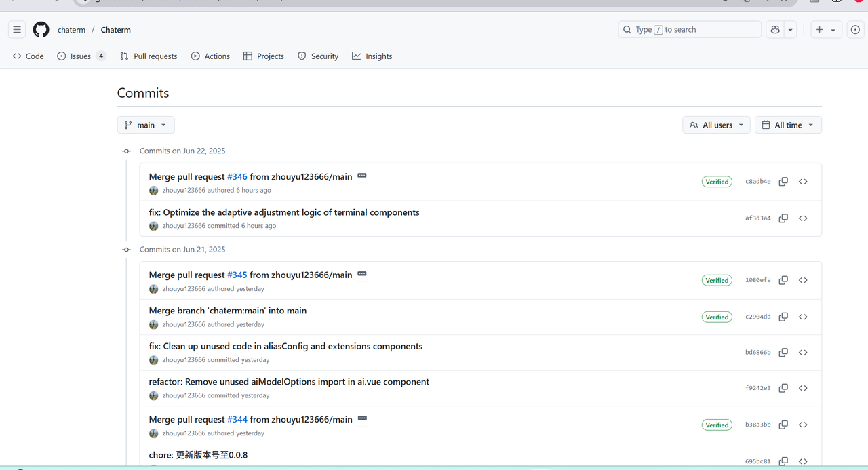Browse repository at commit c2904dd
Viewport: 868px width, 470px height.
803,317
